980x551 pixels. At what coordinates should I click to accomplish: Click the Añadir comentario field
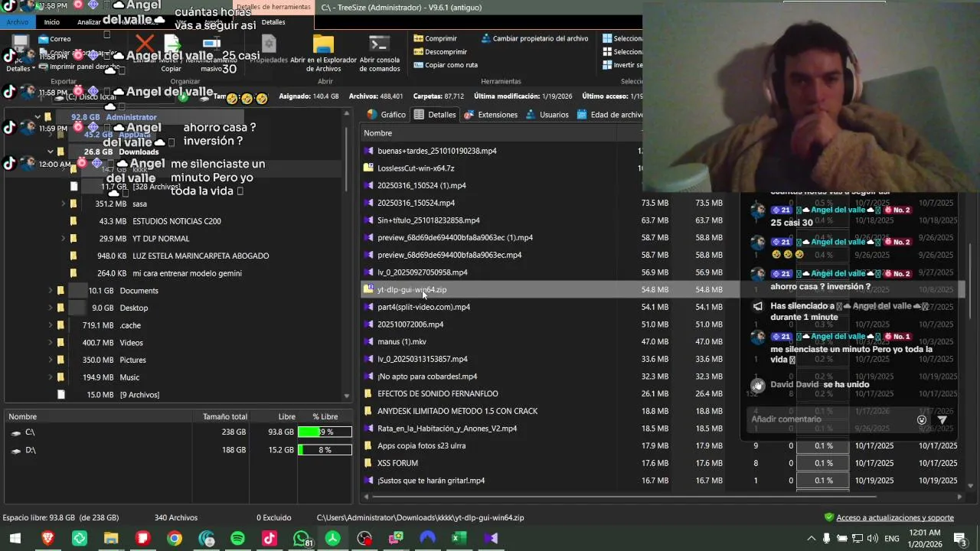831,419
